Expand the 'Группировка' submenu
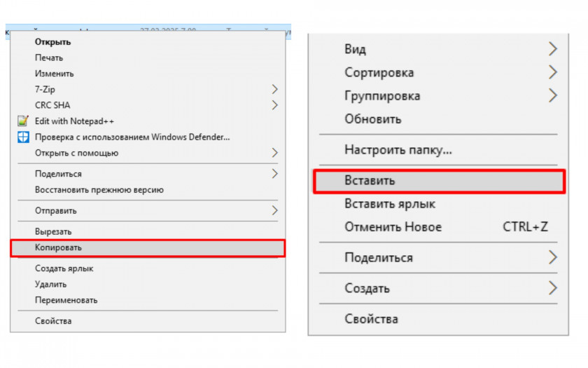 pos(552,95)
